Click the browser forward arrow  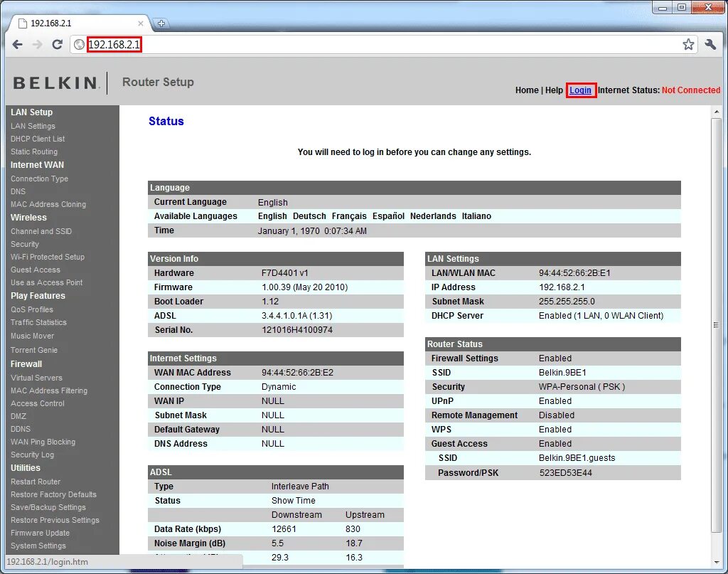(37, 45)
